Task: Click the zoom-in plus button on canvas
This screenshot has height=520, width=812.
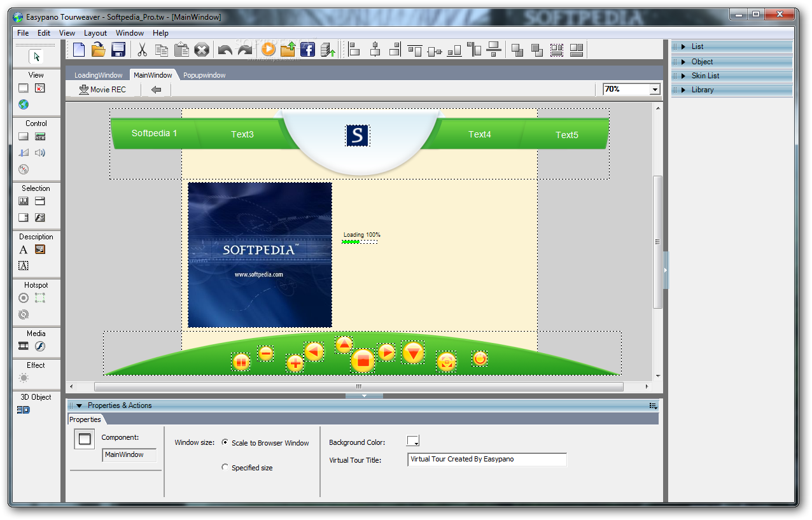Action: tap(295, 363)
